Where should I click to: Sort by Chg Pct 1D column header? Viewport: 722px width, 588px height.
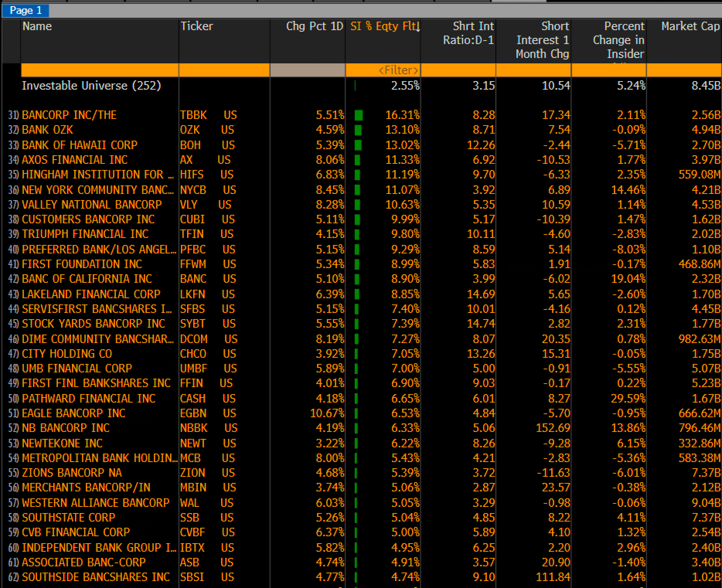coord(315,26)
